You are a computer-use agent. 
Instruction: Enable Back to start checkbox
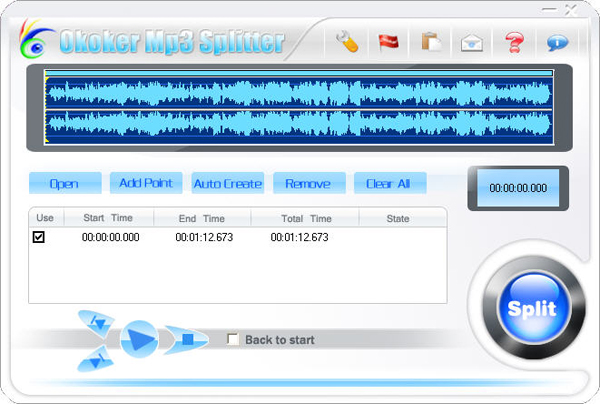233,339
